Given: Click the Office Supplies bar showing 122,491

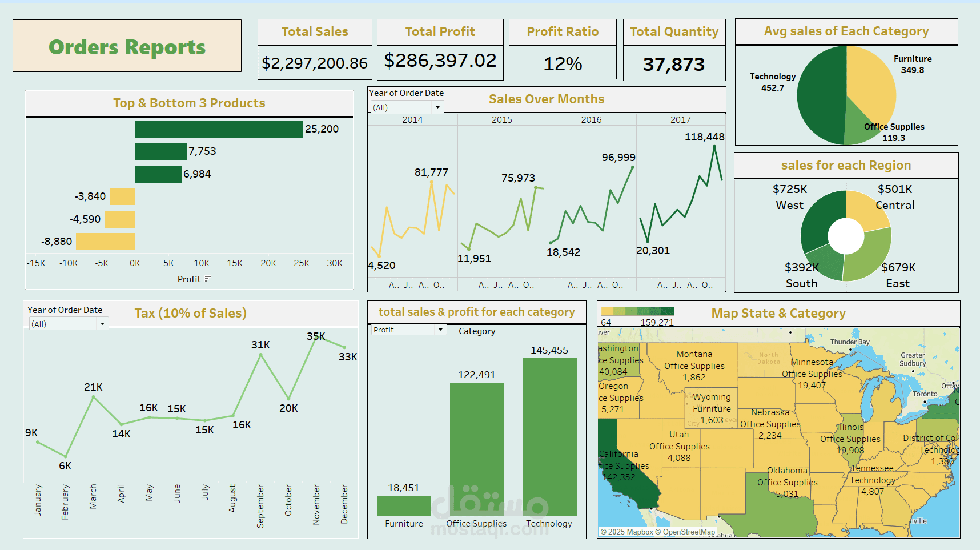Looking at the screenshot, I should [x=477, y=449].
